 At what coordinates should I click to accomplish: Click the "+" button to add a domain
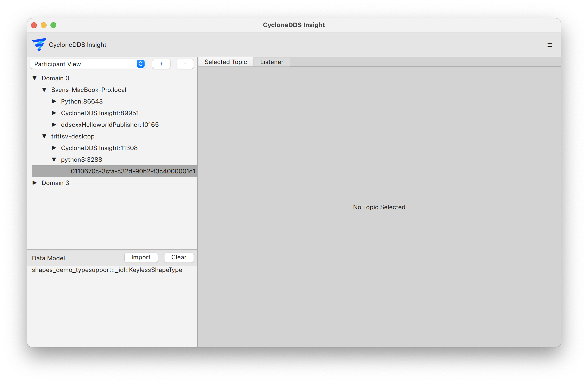pyautogui.click(x=161, y=64)
